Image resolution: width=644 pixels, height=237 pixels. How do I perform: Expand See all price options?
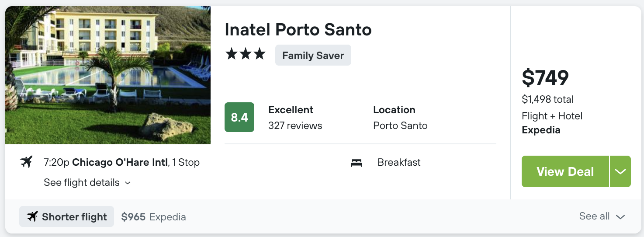pyautogui.click(x=602, y=216)
